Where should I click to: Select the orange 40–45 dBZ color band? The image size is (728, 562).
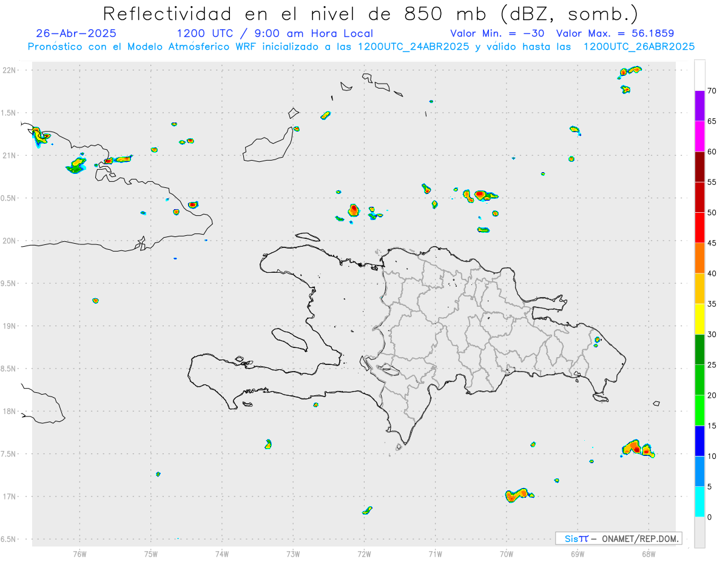(x=699, y=258)
